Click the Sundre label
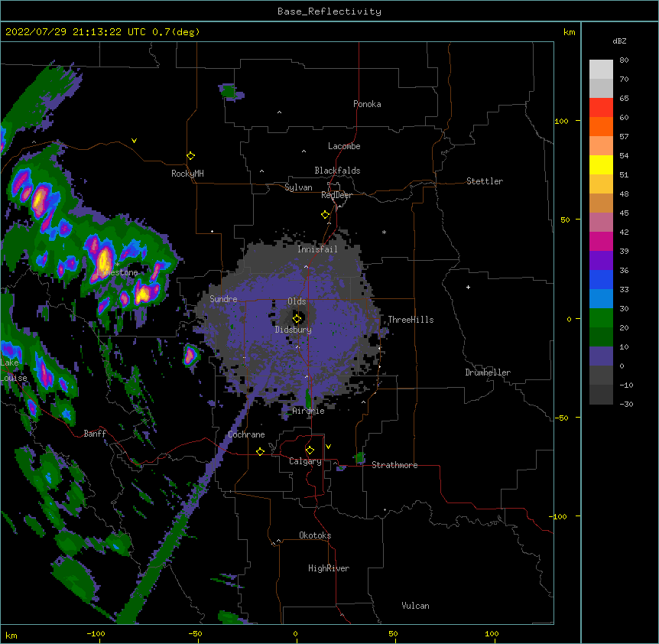Screen dimensions: 659x644 click(x=223, y=299)
